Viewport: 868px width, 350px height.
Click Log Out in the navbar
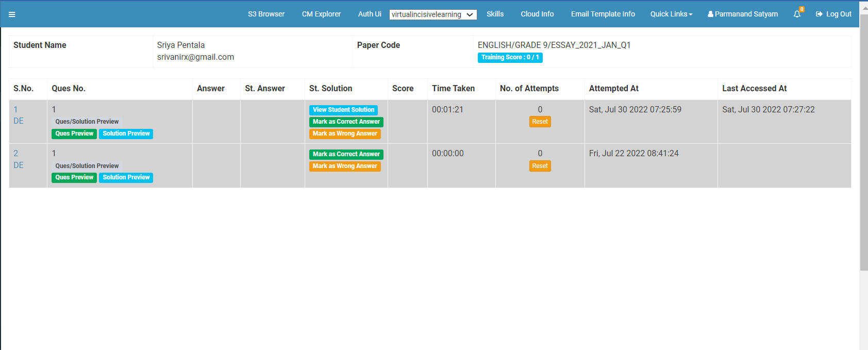tap(833, 14)
